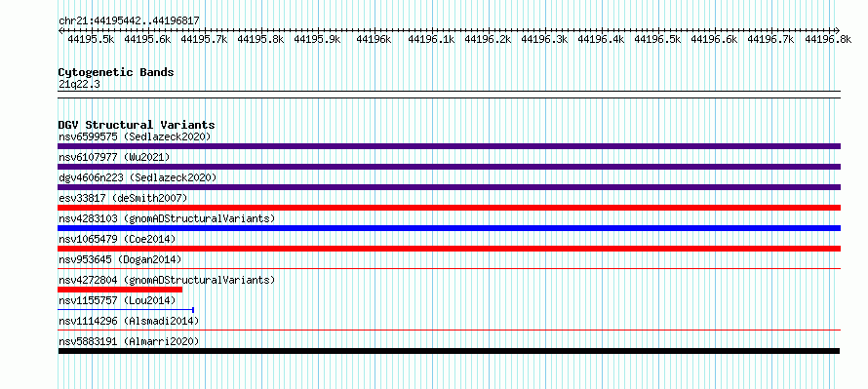Click the thin blue nsv1155757 line
868x389 pixels.
[126, 309]
